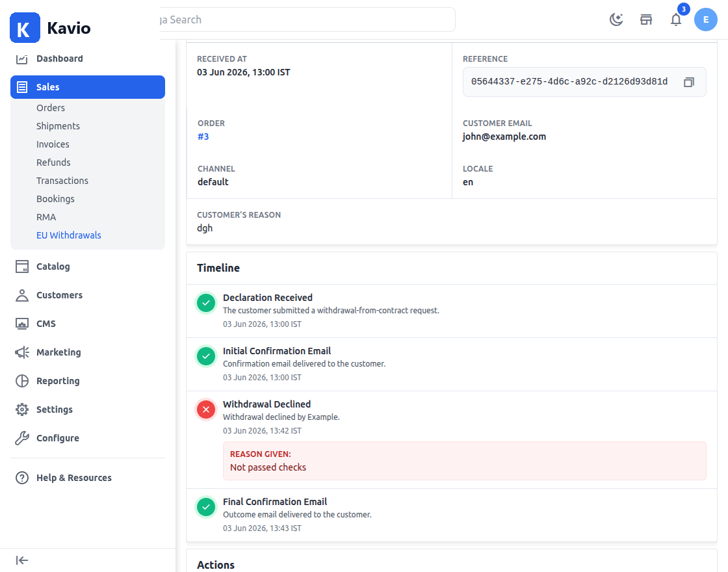The height and width of the screenshot is (572, 728).
Task: Click the Mega Search input field
Action: coord(307,19)
